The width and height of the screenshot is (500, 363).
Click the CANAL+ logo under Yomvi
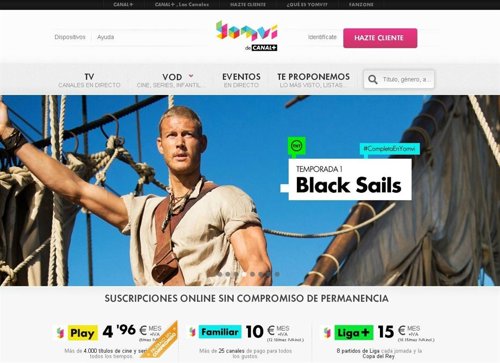click(x=264, y=48)
